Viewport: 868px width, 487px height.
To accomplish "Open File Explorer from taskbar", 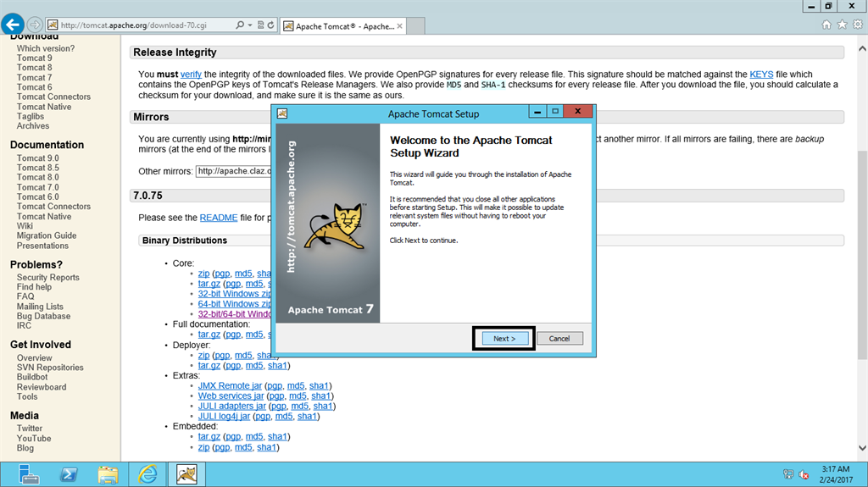I will [x=108, y=474].
